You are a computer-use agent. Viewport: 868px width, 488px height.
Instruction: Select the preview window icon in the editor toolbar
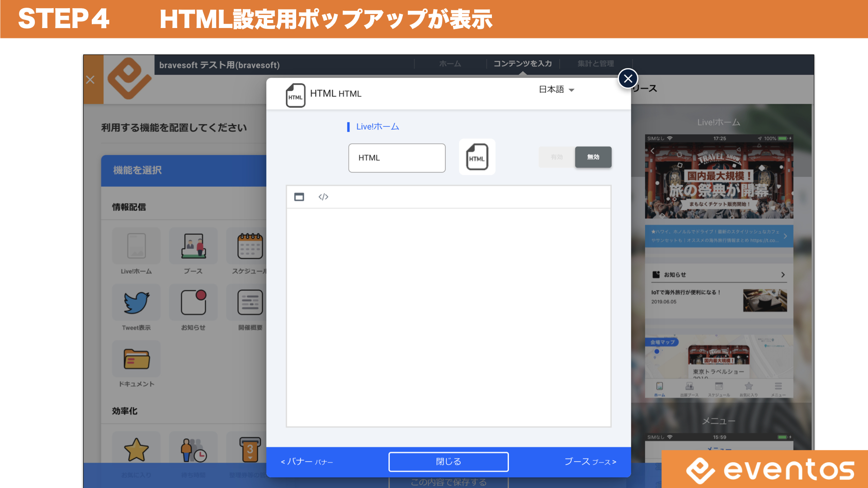[x=299, y=197]
